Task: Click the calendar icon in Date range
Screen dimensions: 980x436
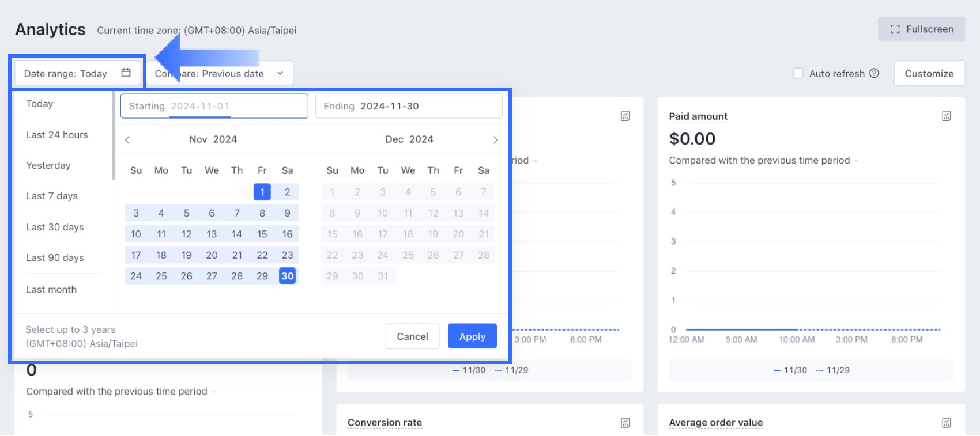Action: coord(126,73)
